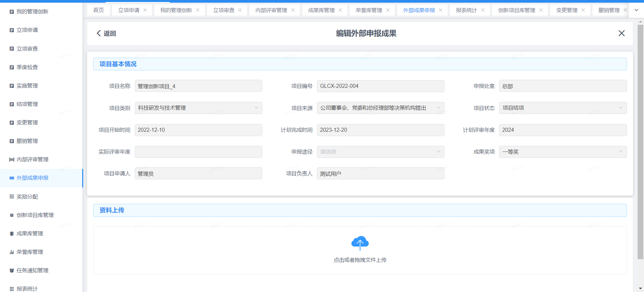Open the 申报途径 dropdown
The image size is (644, 292).
[x=381, y=152]
